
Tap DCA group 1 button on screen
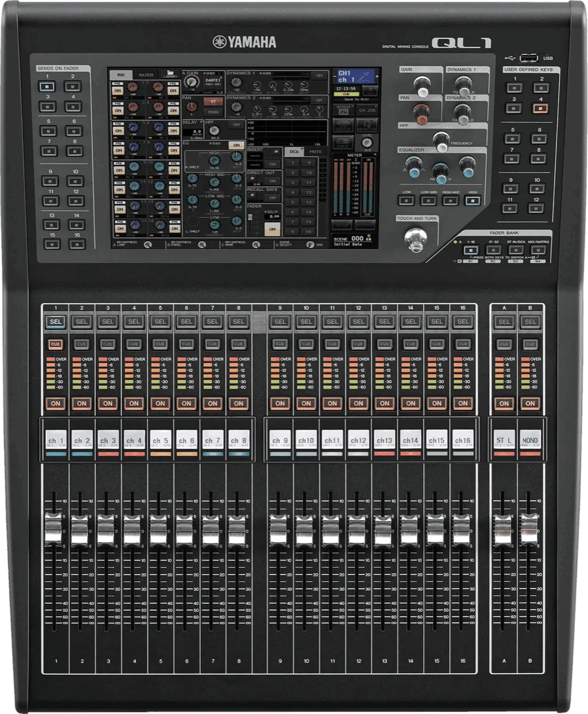[x=293, y=163]
